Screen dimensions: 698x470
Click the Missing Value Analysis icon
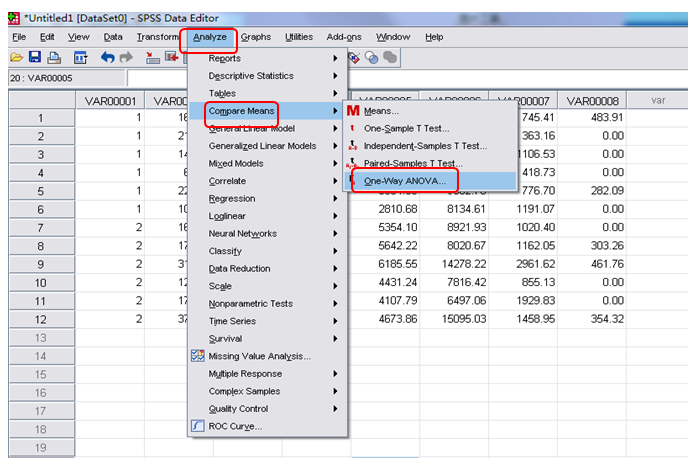(x=198, y=356)
